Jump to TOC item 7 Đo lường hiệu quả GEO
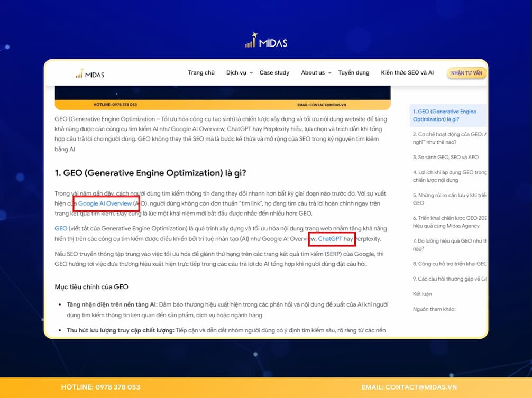This screenshot has width=532, height=398. [x=449, y=244]
